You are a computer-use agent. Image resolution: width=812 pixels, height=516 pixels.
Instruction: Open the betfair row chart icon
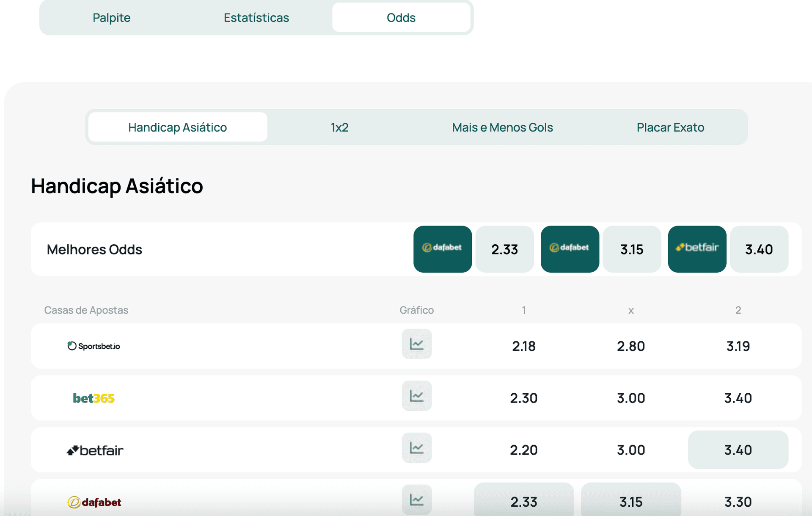(x=417, y=448)
